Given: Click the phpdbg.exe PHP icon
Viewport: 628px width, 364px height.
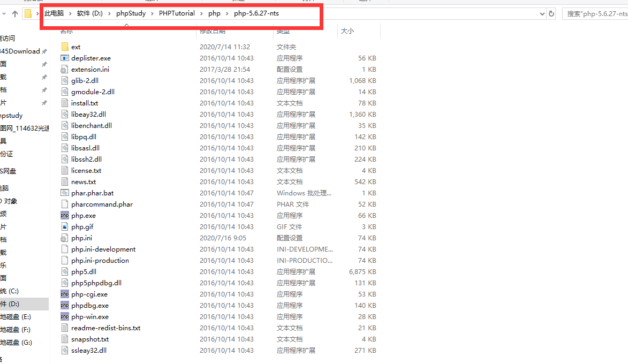Looking at the screenshot, I should pyautogui.click(x=64, y=305).
